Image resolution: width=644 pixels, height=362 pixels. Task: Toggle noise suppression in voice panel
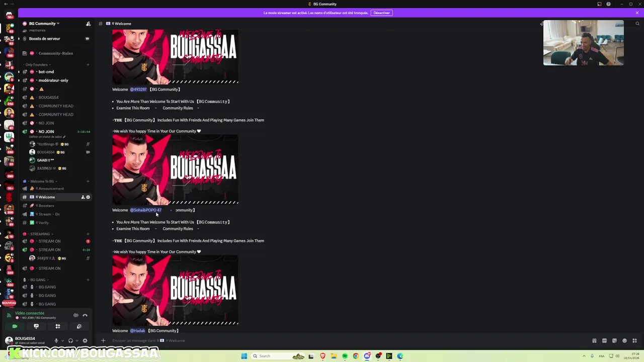pos(76,315)
